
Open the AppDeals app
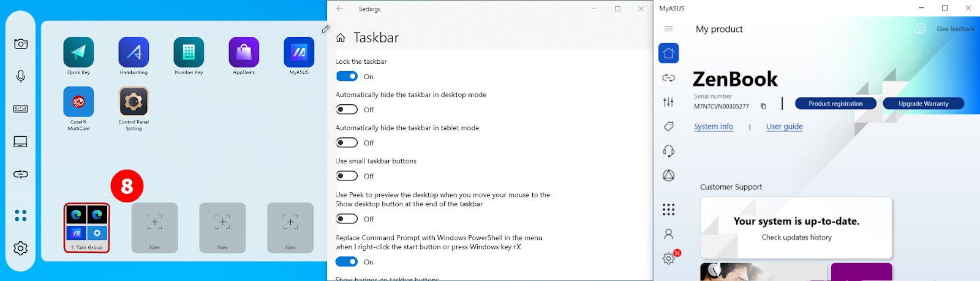[x=244, y=52]
